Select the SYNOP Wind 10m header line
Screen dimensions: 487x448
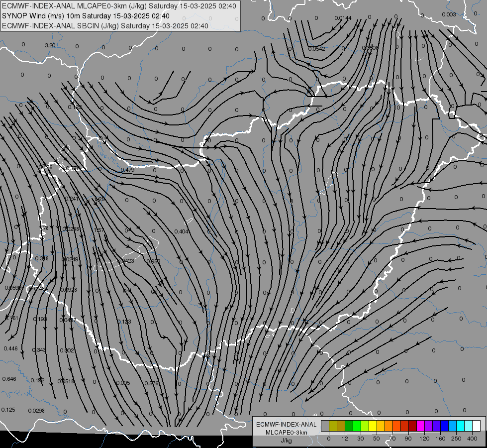[86, 16]
